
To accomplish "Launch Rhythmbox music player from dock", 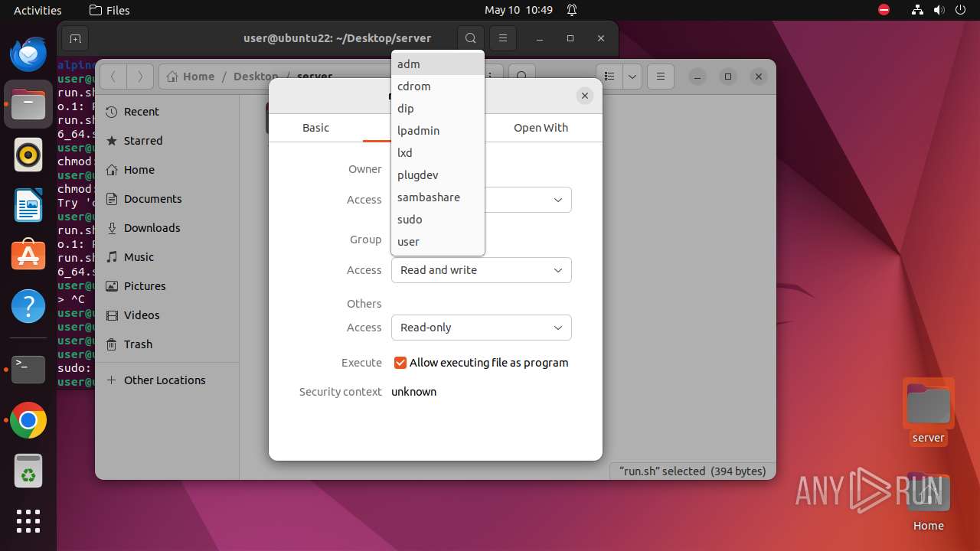I will click(28, 155).
